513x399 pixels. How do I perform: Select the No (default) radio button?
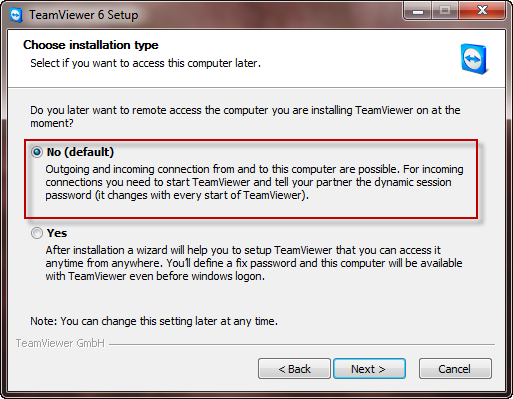tap(37, 152)
